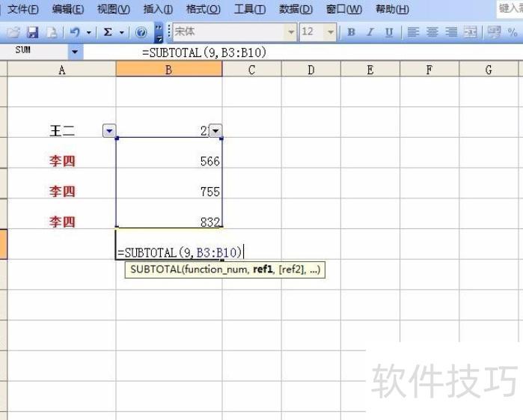Select column C header
The width and height of the screenshot is (523, 420).
coord(252,70)
